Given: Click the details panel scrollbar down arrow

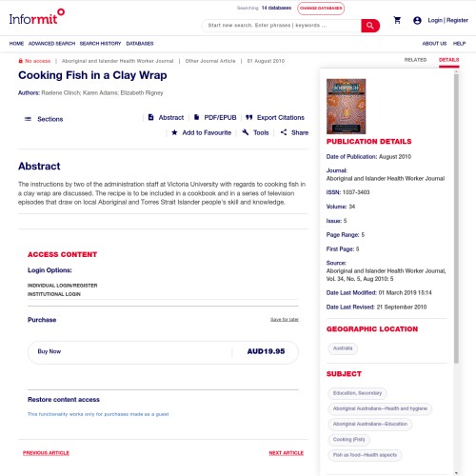Looking at the screenshot, I should click(456, 473).
